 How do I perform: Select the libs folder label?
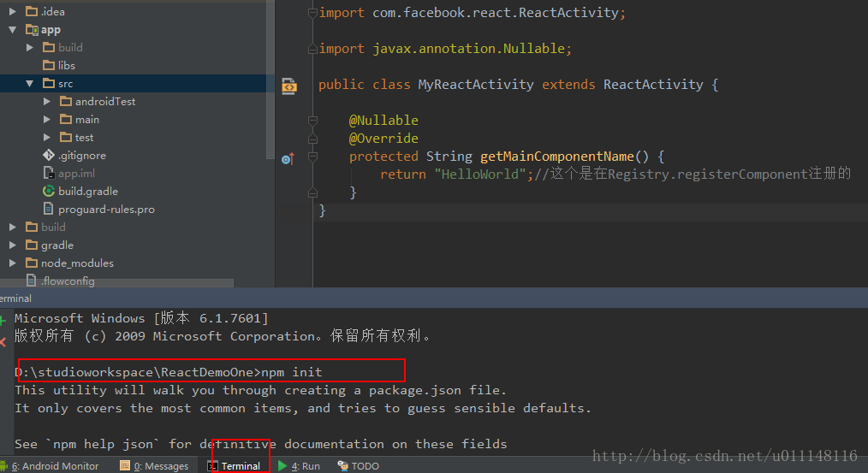click(x=67, y=66)
